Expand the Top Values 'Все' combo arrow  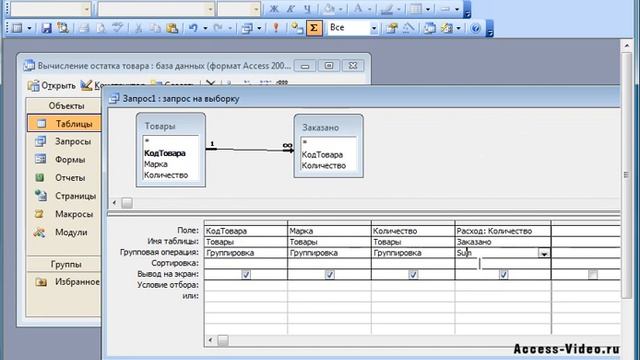[x=373, y=28]
